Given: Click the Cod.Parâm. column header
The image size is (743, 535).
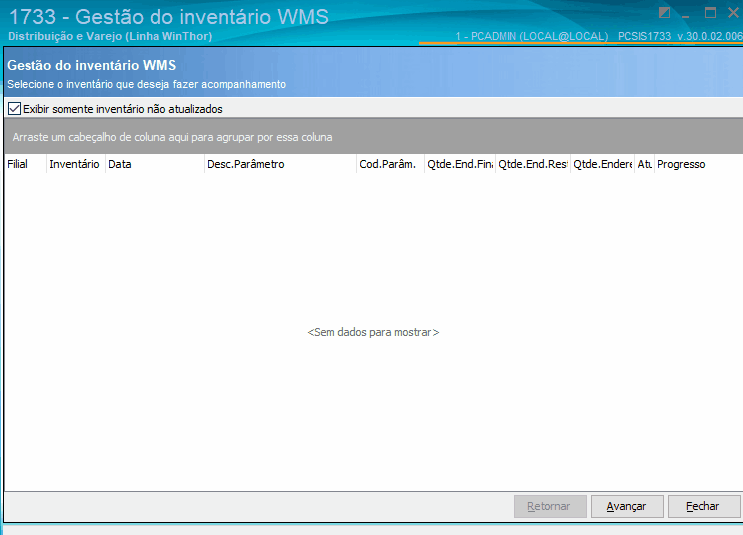Looking at the screenshot, I should tap(389, 164).
